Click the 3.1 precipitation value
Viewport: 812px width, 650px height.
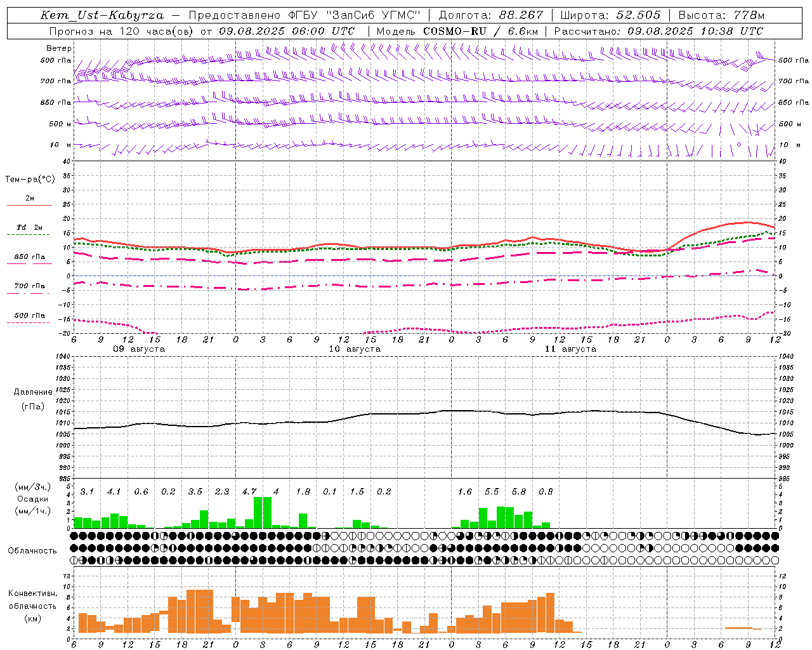(87, 492)
